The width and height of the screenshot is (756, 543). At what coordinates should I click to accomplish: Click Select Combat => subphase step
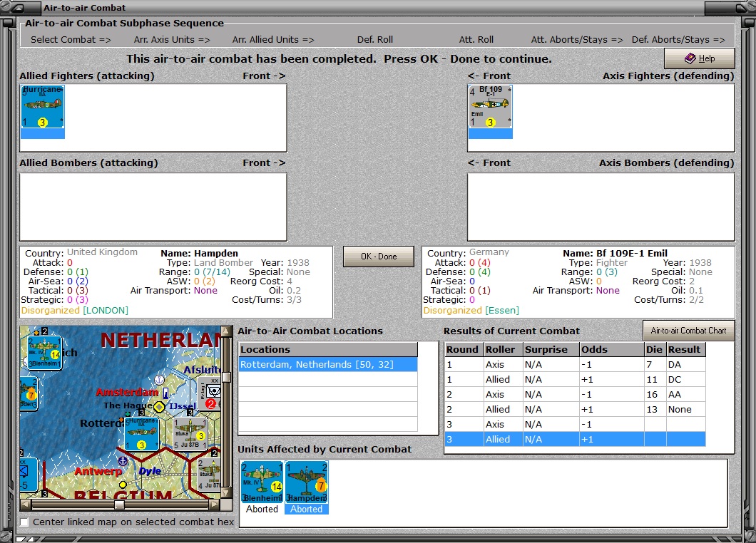click(x=71, y=39)
